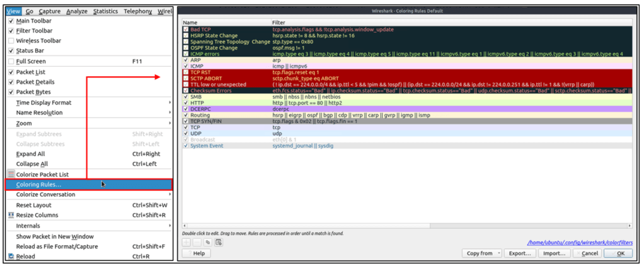This screenshot has width=644, height=266.
Task: Click the clear all coloring rules icon
Action: click(x=218, y=242)
